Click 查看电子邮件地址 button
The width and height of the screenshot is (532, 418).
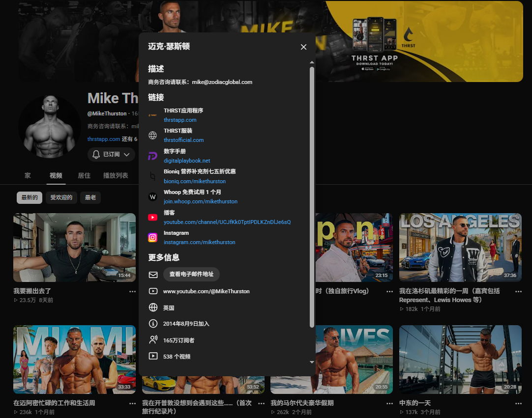pyautogui.click(x=191, y=274)
